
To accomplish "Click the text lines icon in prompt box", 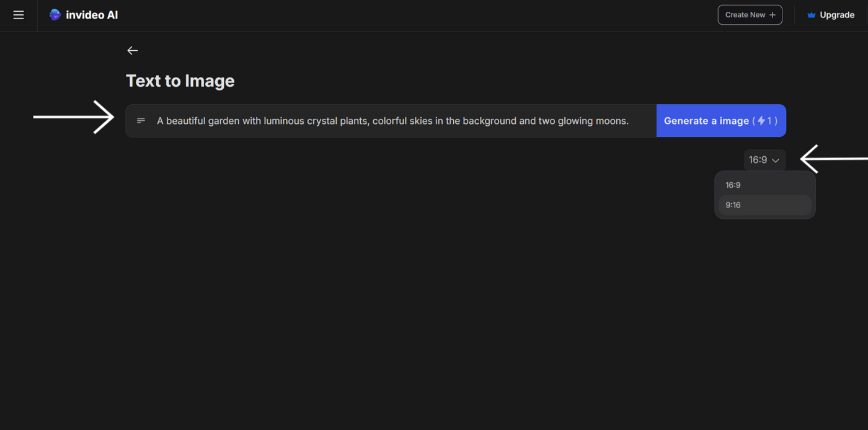I will 141,121.
